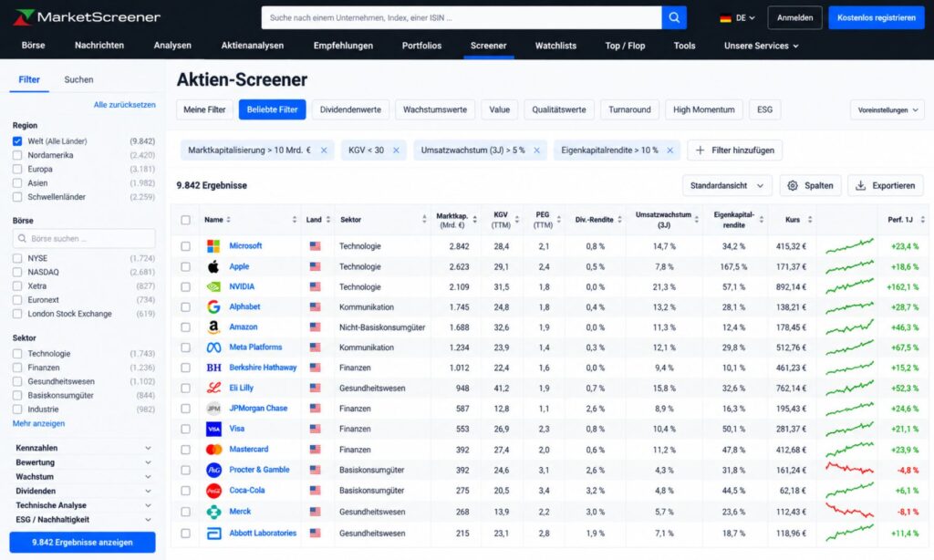
Task: Check the Nordamerika region checkbox
Action: pyautogui.click(x=17, y=155)
